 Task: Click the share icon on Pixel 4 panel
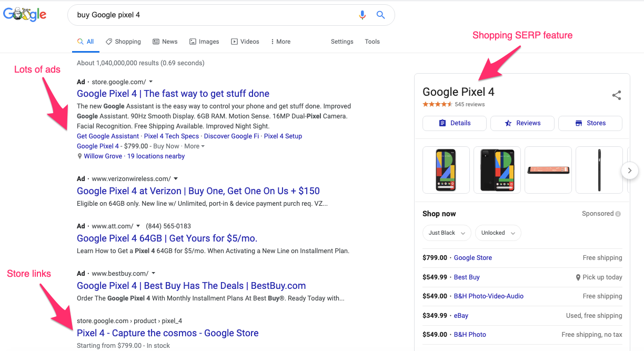point(617,95)
